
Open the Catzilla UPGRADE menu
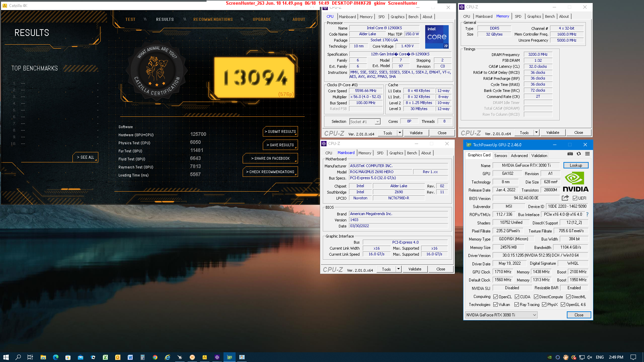click(x=262, y=19)
